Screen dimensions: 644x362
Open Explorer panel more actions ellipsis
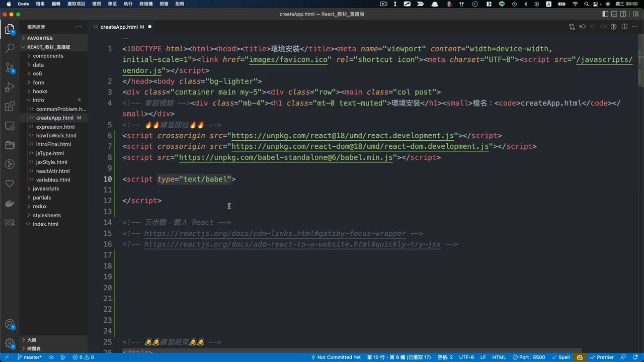tap(78, 27)
